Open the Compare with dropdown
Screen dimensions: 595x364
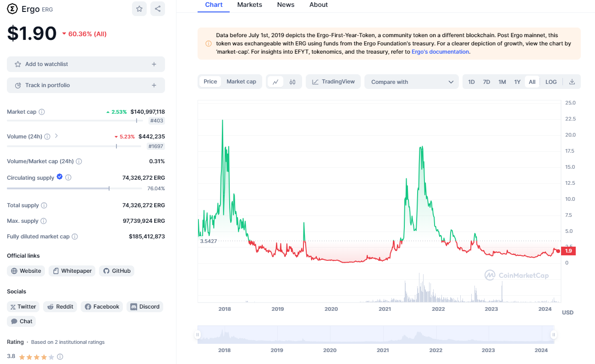pos(412,82)
